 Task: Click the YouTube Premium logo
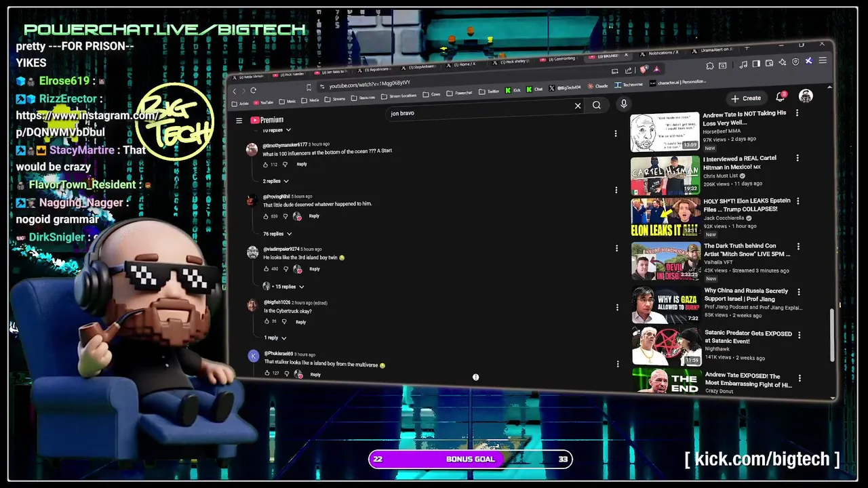[x=267, y=120]
